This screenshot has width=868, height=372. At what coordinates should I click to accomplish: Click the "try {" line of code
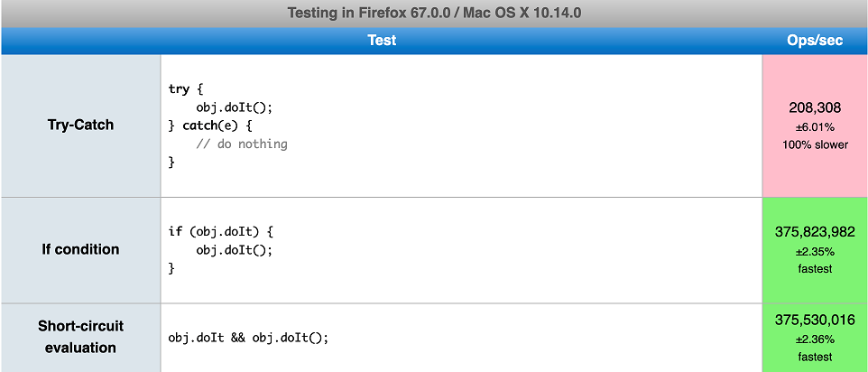[186, 88]
